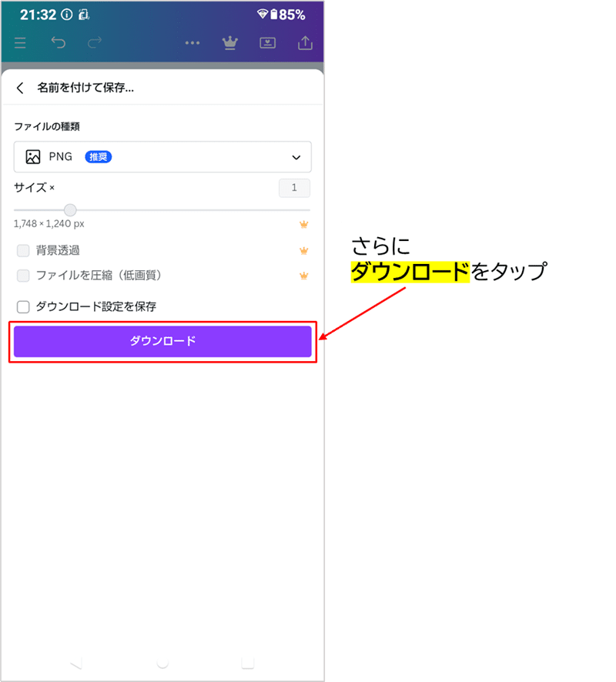The width and height of the screenshot is (616, 682).
Task: Enable the 背景透過 checkbox
Action: coord(23,250)
